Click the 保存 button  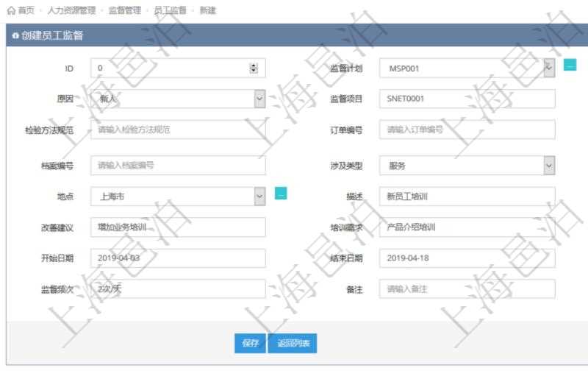[250, 344]
